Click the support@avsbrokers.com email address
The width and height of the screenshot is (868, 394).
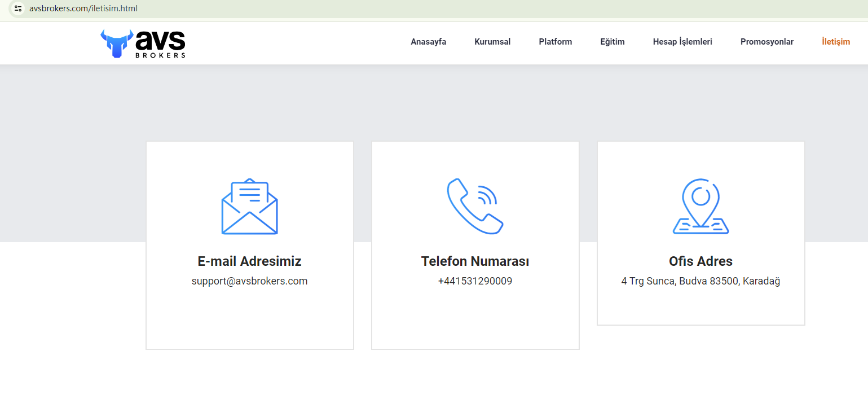[x=249, y=281]
